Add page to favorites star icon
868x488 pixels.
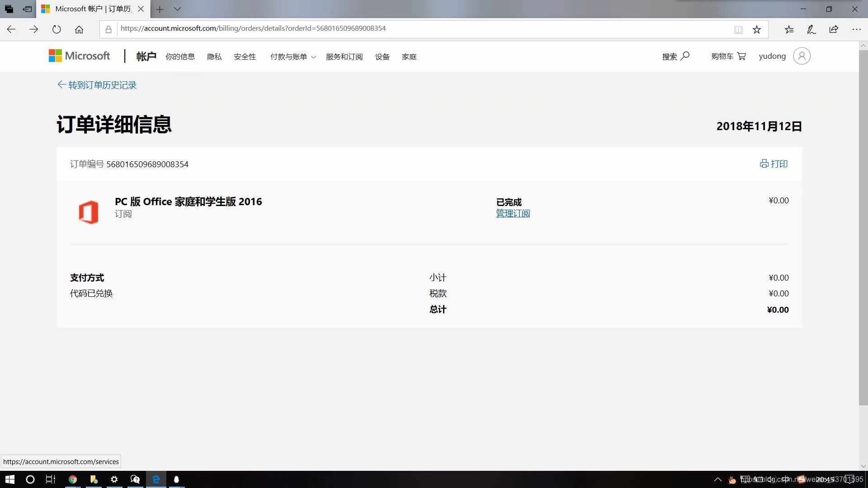coord(757,29)
